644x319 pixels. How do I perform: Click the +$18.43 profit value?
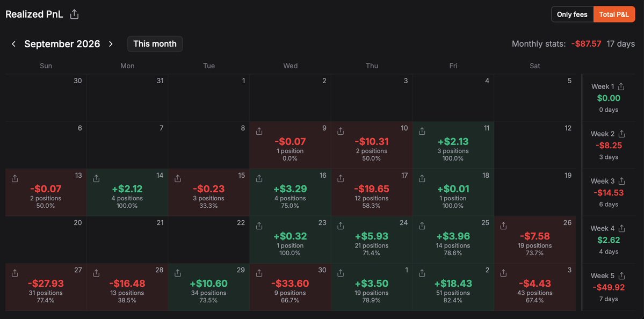click(x=453, y=284)
